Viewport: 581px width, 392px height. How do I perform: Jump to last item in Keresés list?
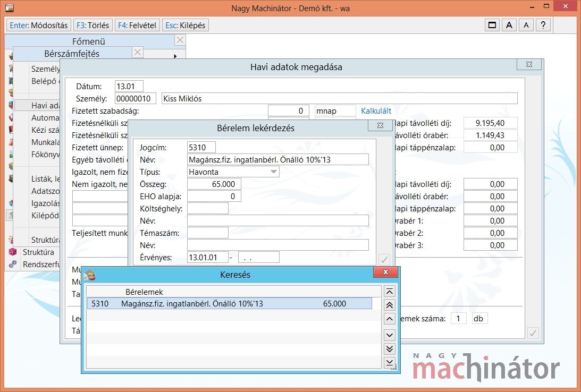(390, 362)
